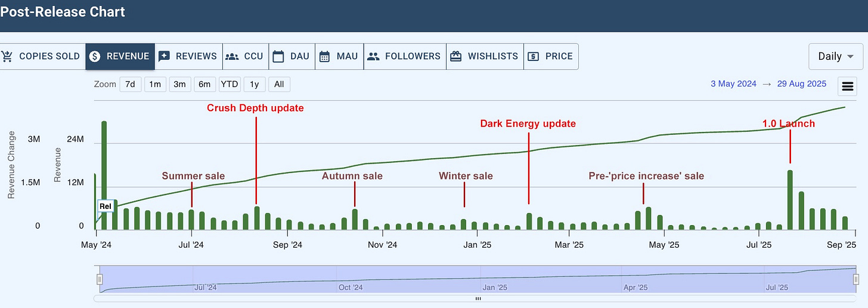
Task: Grab the navigator right range handle
Action: click(x=856, y=279)
